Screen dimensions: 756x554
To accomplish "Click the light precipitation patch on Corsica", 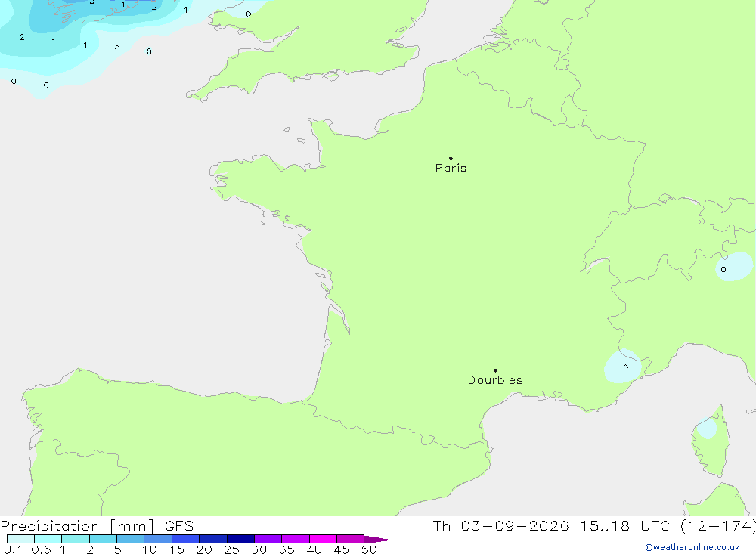I will point(707,428).
